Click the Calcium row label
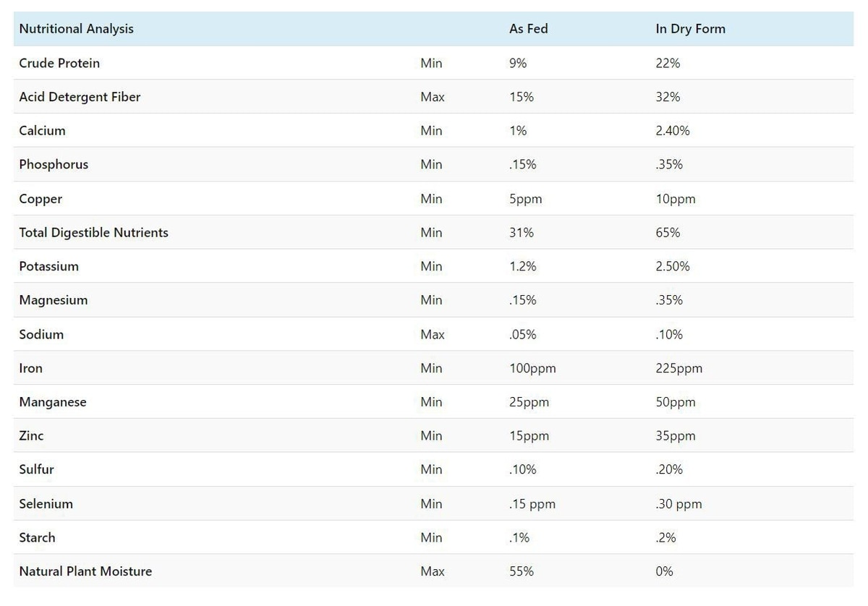This screenshot has width=868, height=606. [42, 131]
